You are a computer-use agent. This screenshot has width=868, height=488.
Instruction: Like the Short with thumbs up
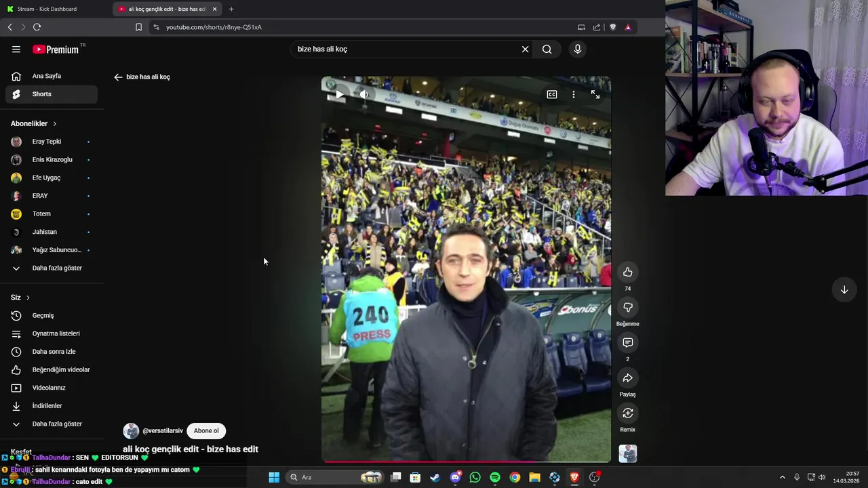pos(628,272)
